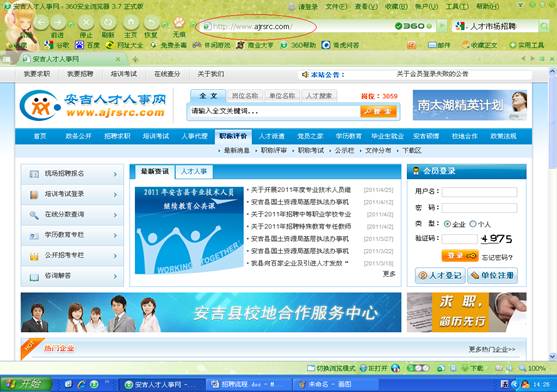Open the 查看(V) browser menu
The image size is (557, 392).
[x=366, y=6]
